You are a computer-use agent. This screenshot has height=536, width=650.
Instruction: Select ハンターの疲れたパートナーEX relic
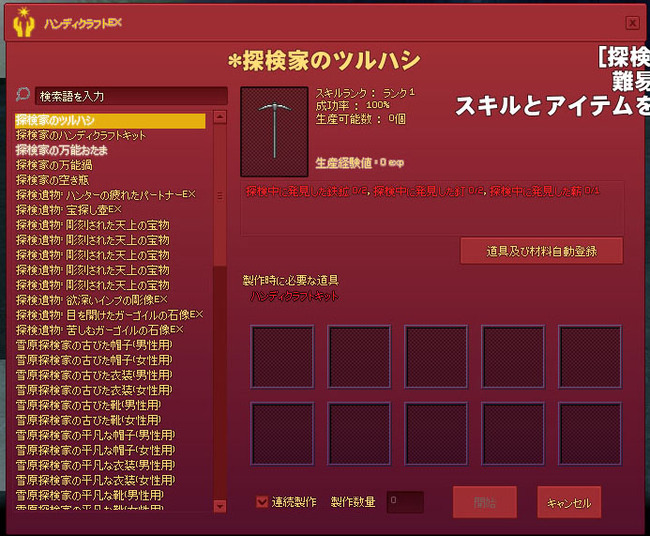point(106,195)
